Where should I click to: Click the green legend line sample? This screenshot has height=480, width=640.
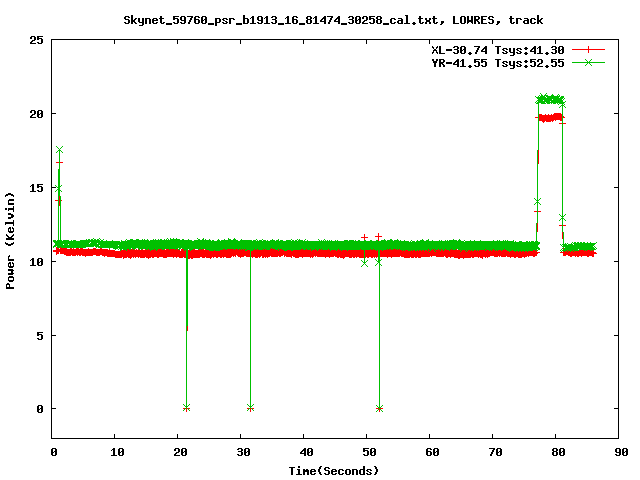point(588,62)
